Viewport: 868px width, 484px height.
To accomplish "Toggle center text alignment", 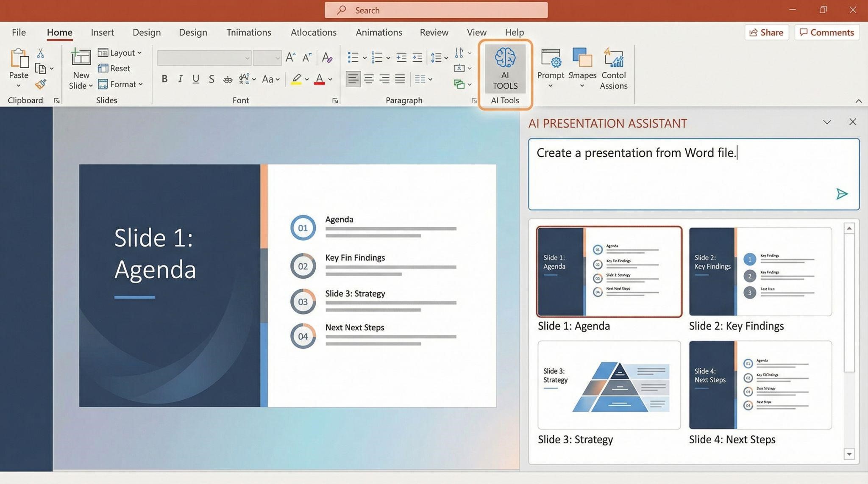I will [x=369, y=79].
